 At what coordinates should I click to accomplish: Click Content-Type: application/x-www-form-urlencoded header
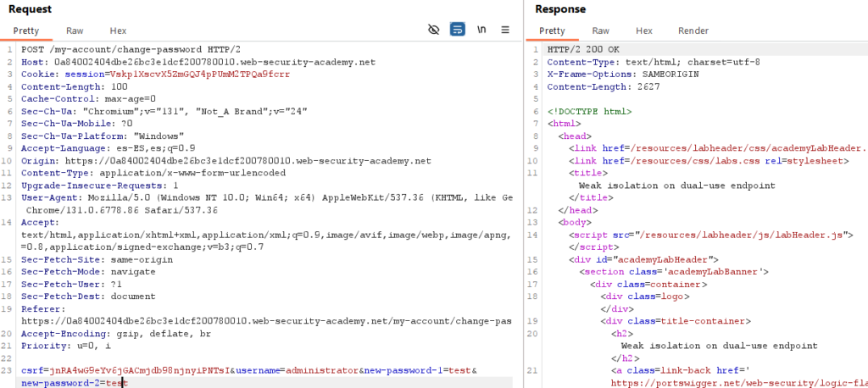[153, 173]
